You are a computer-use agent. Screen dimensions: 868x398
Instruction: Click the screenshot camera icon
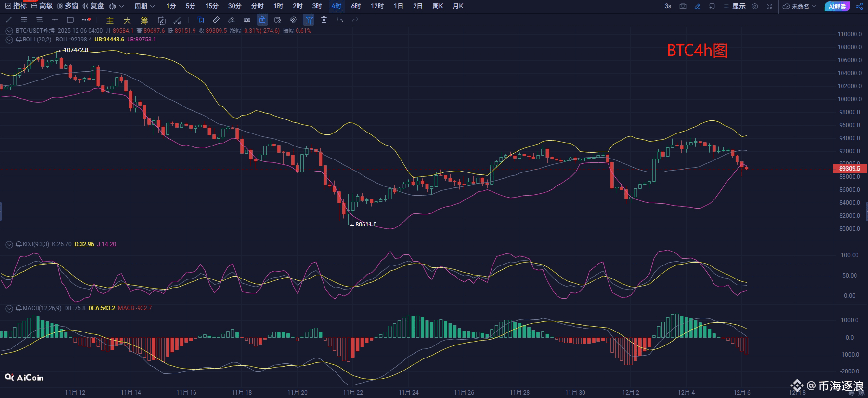(683, 6)
